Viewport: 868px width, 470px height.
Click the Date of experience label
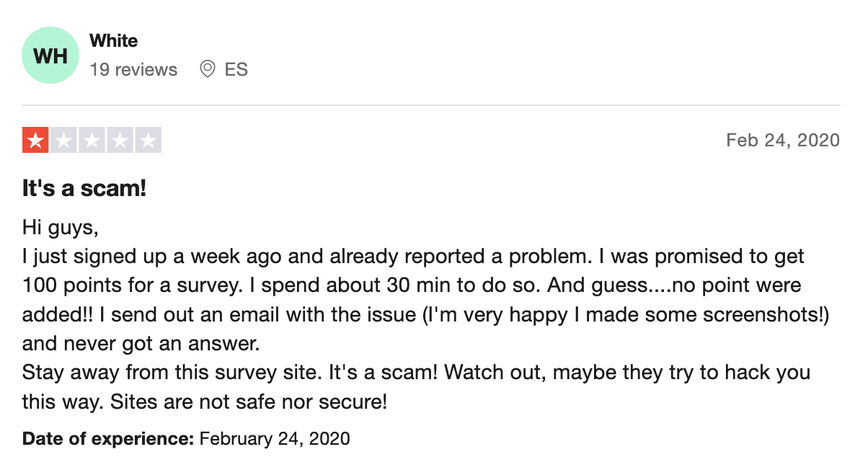point(108,438)
